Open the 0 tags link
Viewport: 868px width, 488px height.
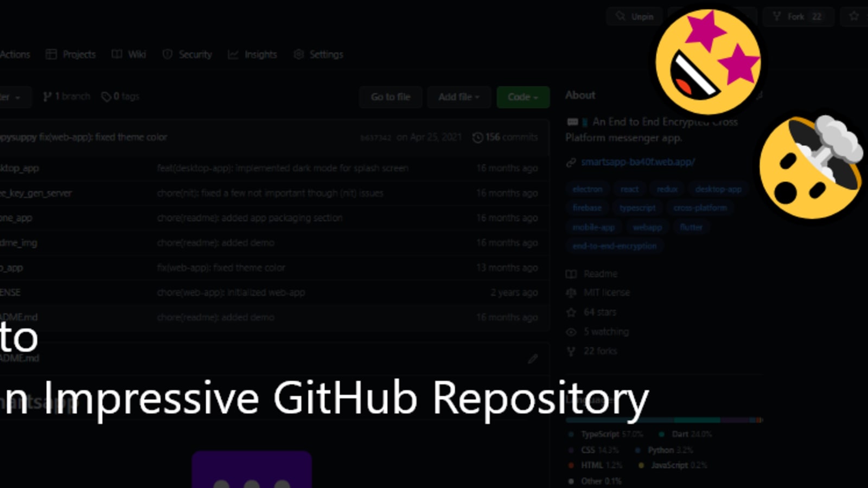pyautogui.click(x=120, y=97)
